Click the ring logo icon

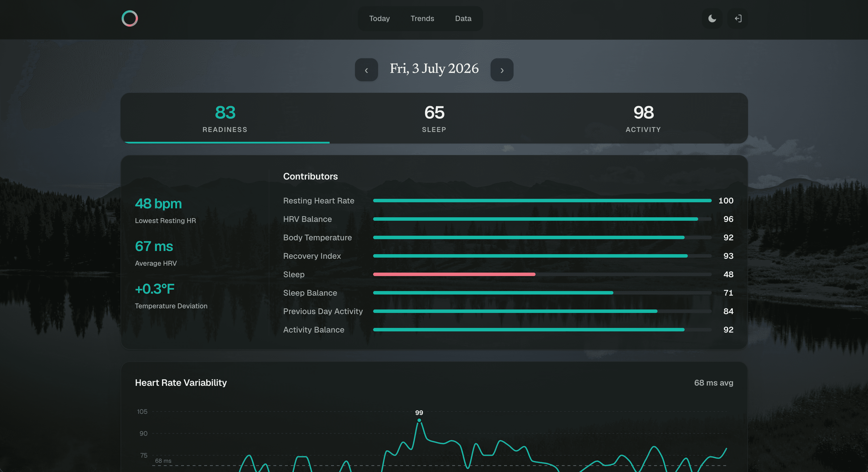tap(130, 18)
